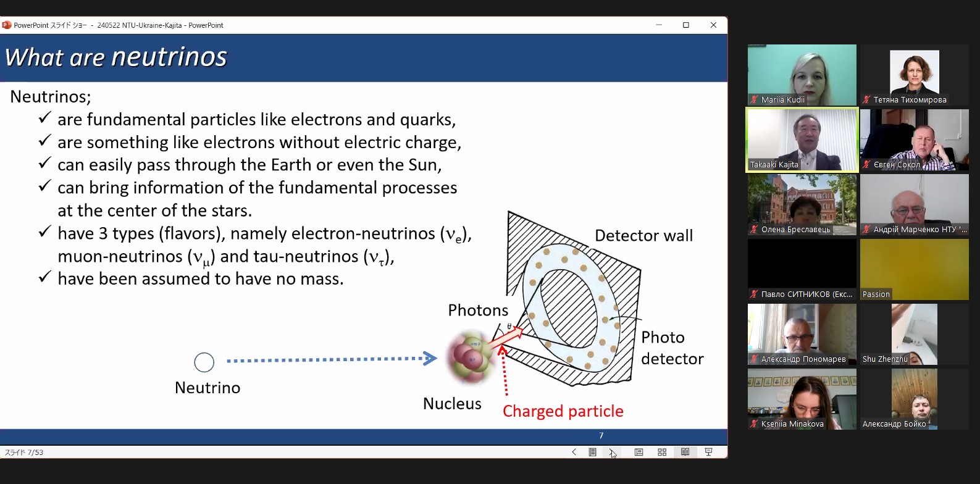Click the line 'muon-neutrinos and tau-neutrinos'
This screenshot has height=484, width=980.
tap(226, 257)
